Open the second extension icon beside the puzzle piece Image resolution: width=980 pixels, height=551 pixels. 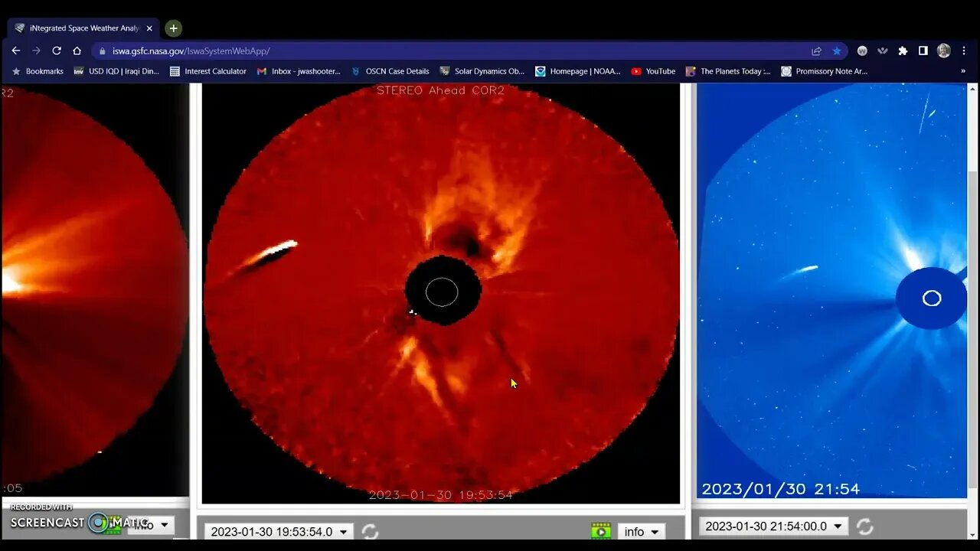(883, 51)
